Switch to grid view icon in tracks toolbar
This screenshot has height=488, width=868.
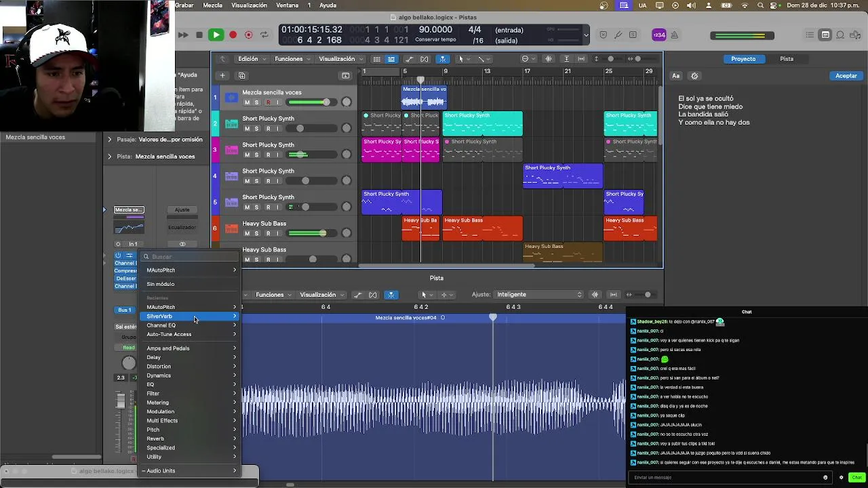point(376,59)
